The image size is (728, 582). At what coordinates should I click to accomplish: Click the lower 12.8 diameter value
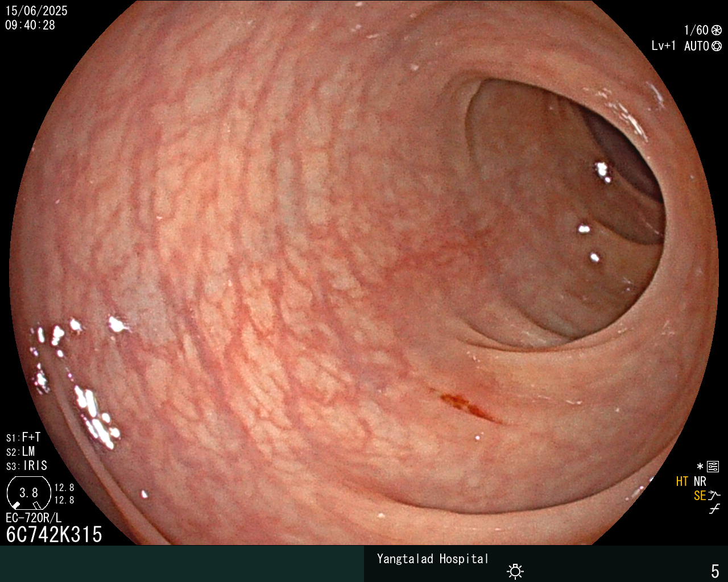click(x=64, y=500)
